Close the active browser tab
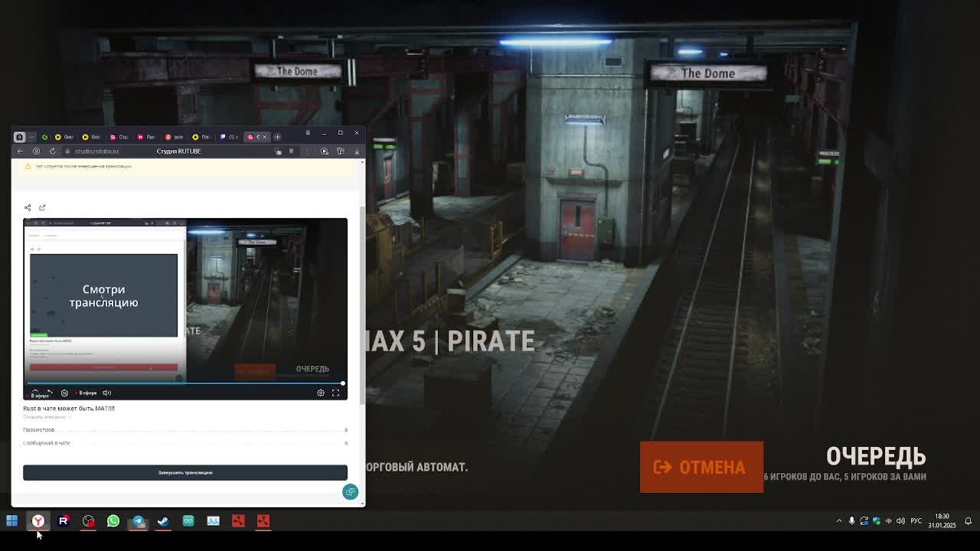Viewport: 980px width, 551px height. [x=266, y=137]
